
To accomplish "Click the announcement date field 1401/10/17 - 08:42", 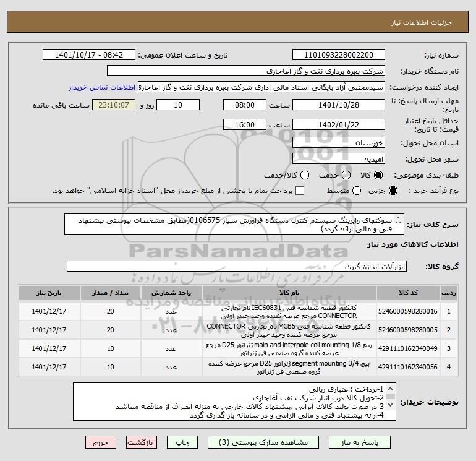I will tap(89, 55).
